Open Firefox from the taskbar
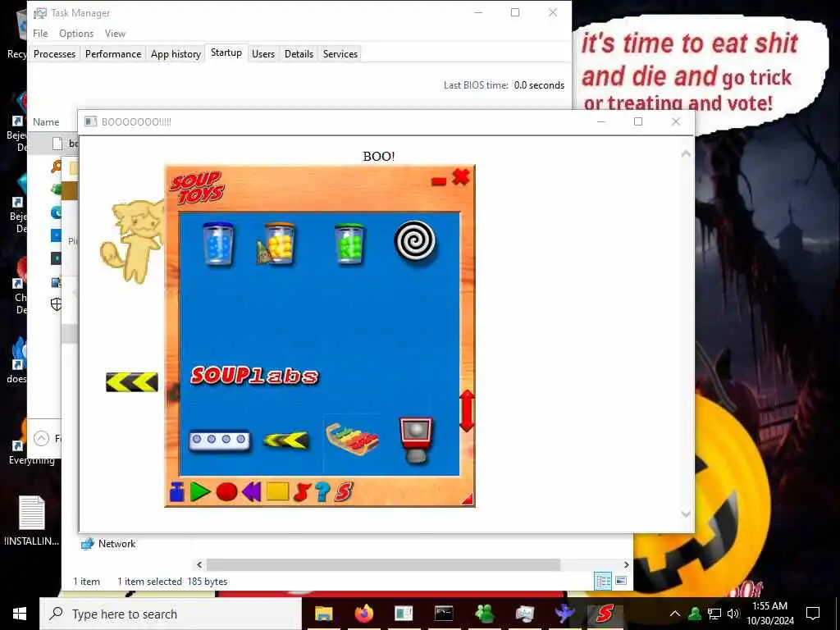The width and height of the screenshot is (840, 630). tap(363, 614)
